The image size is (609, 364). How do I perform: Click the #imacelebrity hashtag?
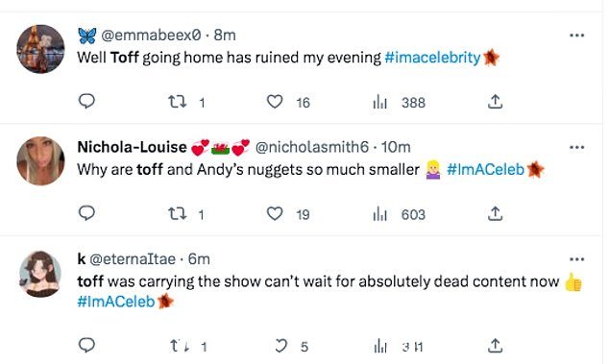point(432,58)
